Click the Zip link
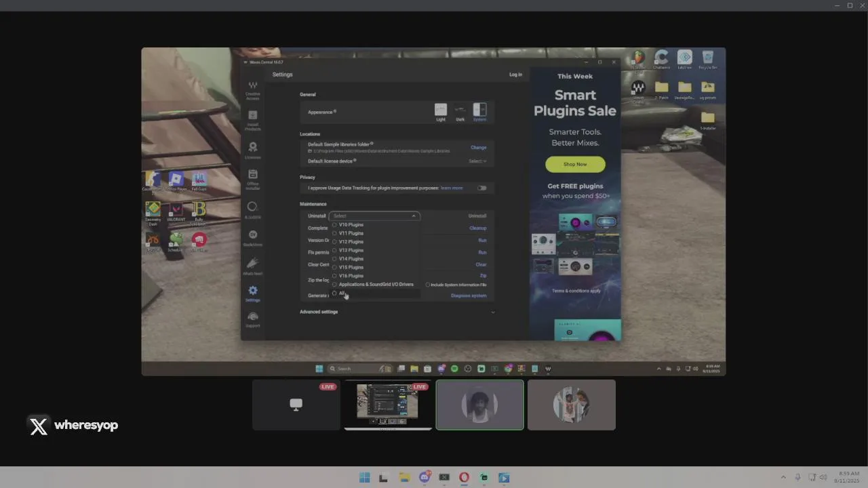Screen dimensions: 868x488 coord(483,276)
